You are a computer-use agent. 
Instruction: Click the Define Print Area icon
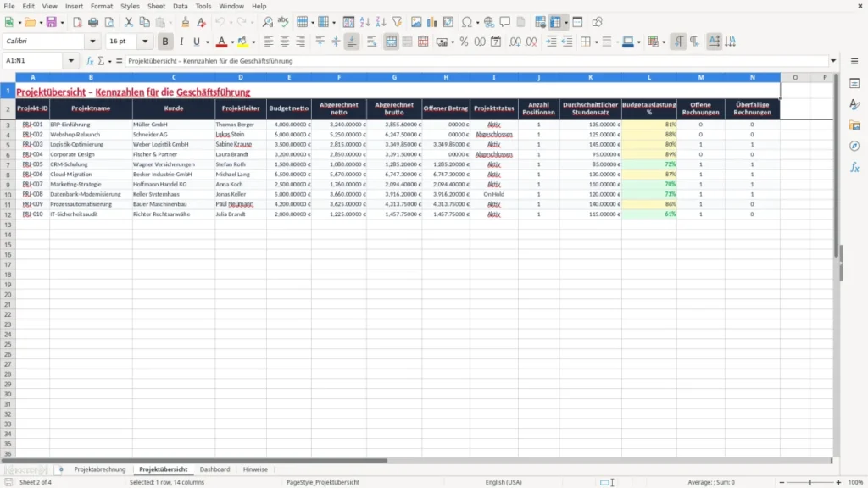[x=540, y=22]
